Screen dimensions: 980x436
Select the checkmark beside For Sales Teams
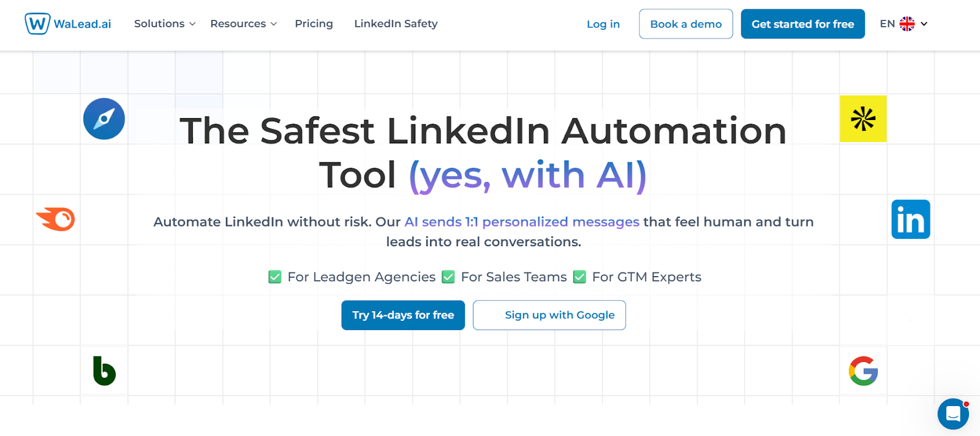coord(448,277)
